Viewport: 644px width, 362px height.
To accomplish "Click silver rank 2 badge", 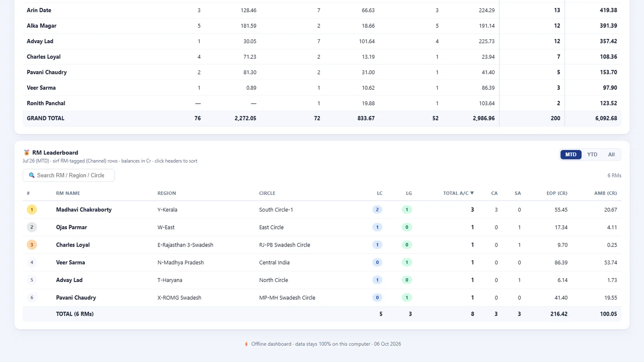I will tap(32, 227).
